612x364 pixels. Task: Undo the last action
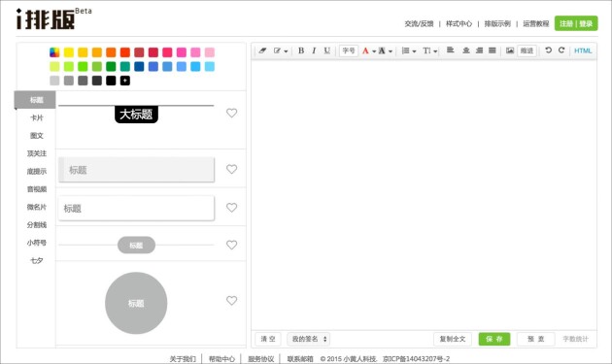click(549, 50)
